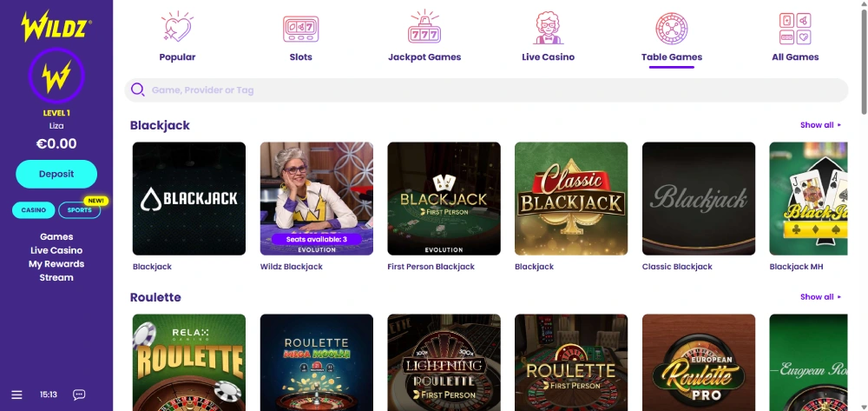Click the All Games grid icon

(795, 28)
